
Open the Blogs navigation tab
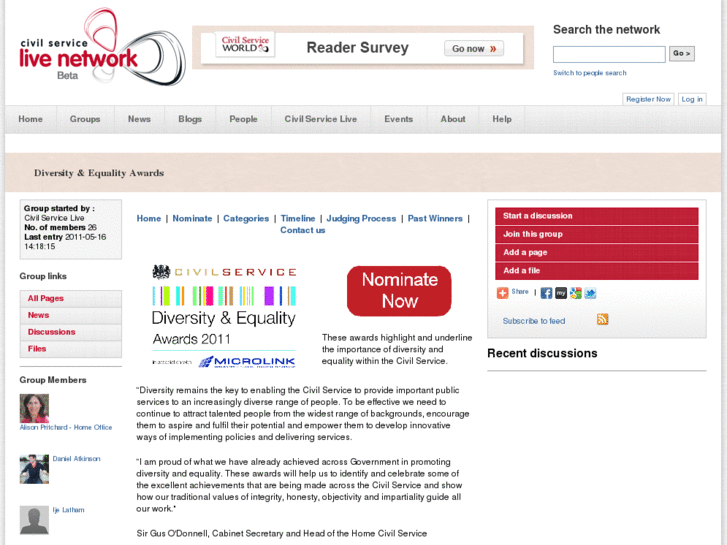pyautogui.click(x=190, y=119)
